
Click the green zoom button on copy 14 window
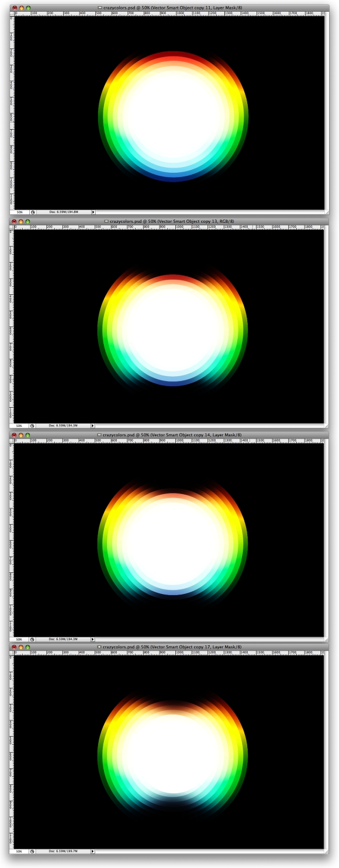click(x=27, y=435)
